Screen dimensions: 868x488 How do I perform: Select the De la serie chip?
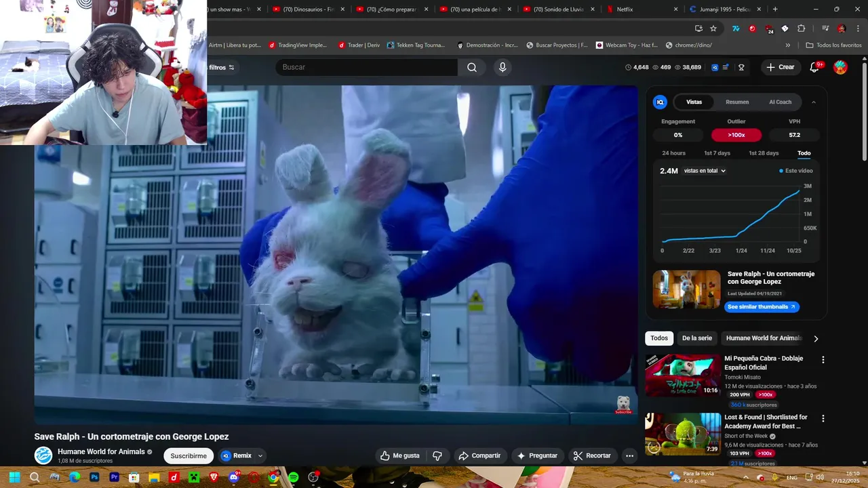[697, 338]
